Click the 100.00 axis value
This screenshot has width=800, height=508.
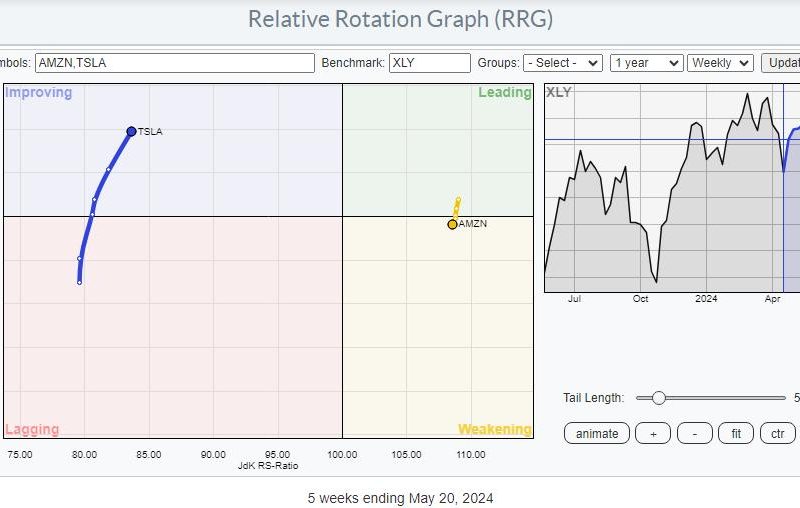click(342, 454)
